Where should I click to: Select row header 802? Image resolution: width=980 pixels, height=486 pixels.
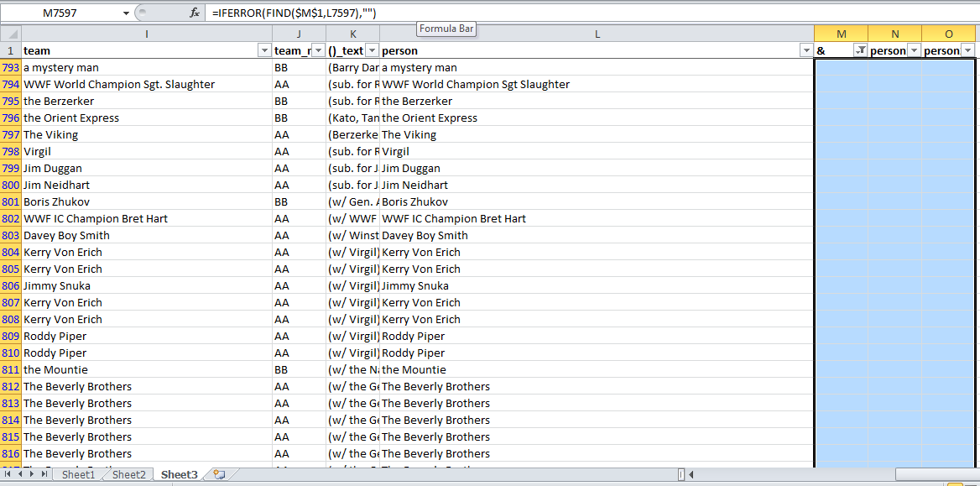(11, 219)
